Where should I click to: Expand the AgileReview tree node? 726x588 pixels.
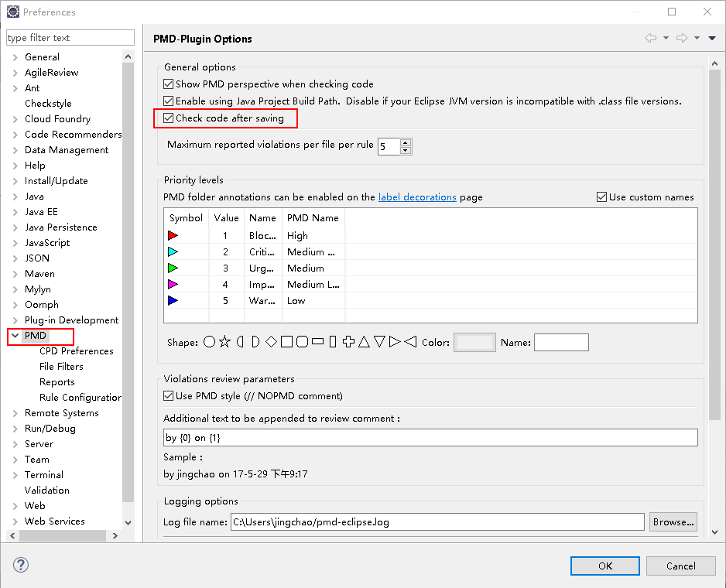(15, 73)
